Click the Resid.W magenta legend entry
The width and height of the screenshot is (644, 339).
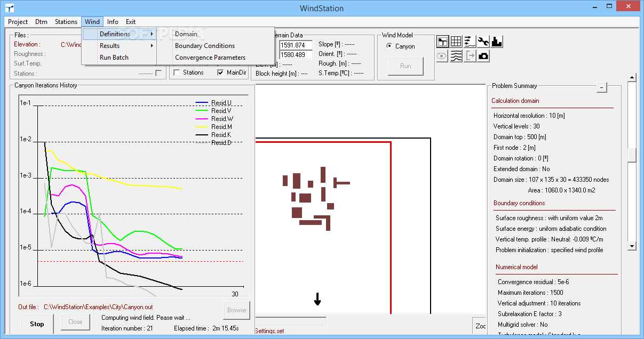[214, 119]
